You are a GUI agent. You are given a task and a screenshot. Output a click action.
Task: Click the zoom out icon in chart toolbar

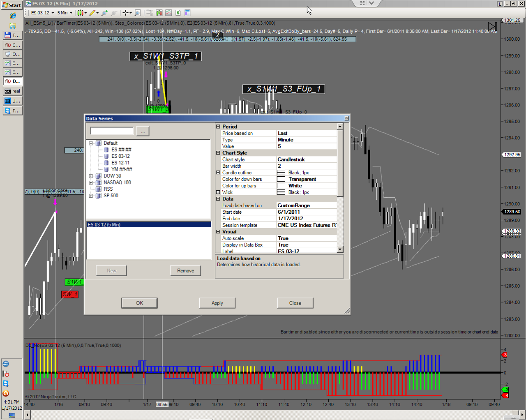coord(114,13)
